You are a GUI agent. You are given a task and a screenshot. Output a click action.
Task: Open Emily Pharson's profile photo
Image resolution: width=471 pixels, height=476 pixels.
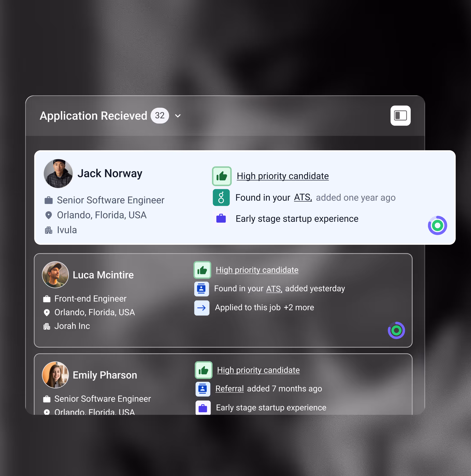[x=55, y=375]
